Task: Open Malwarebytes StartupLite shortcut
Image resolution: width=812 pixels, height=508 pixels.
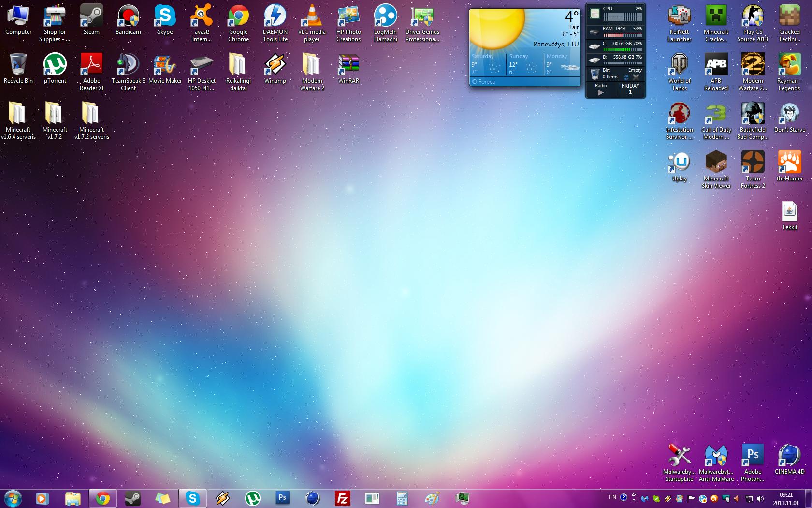Action: coord(679,463)
